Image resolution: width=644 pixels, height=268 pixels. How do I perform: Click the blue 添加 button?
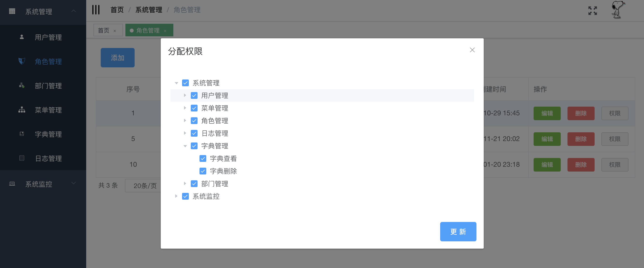[117, 58]
